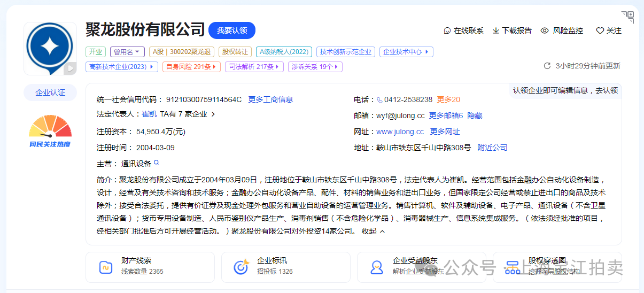Image resolution: width=644 pixels, height=293 pixels.
Task: Open 企业标讯 招投标 1326 card
Action: (286, 267)
